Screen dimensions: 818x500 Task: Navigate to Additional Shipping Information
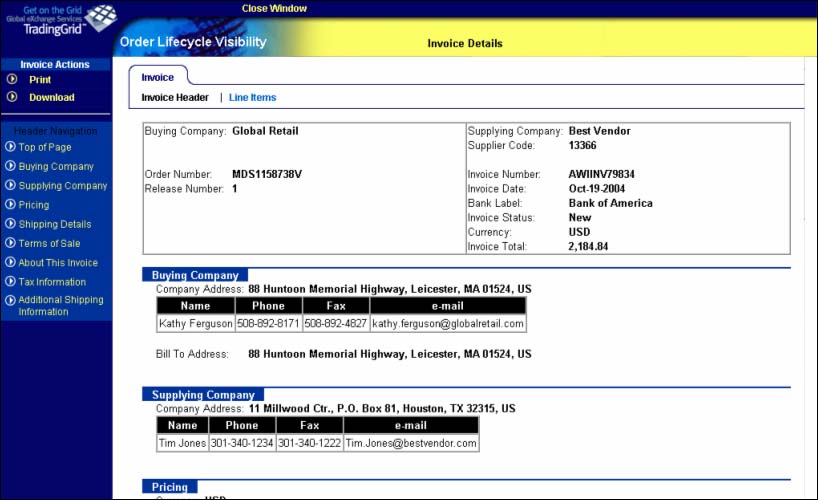click(x=60, y=306)
